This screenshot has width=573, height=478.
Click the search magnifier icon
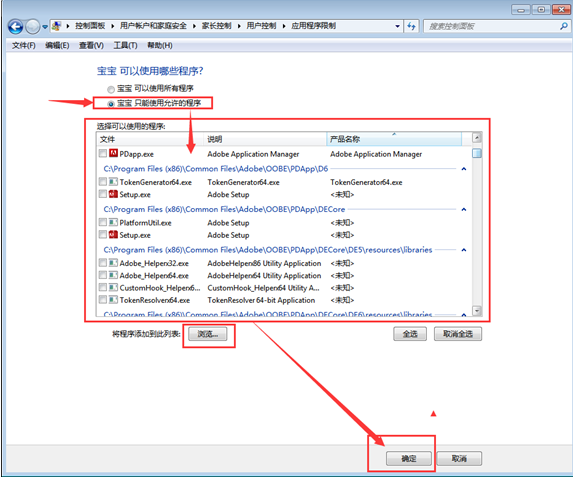563,26
